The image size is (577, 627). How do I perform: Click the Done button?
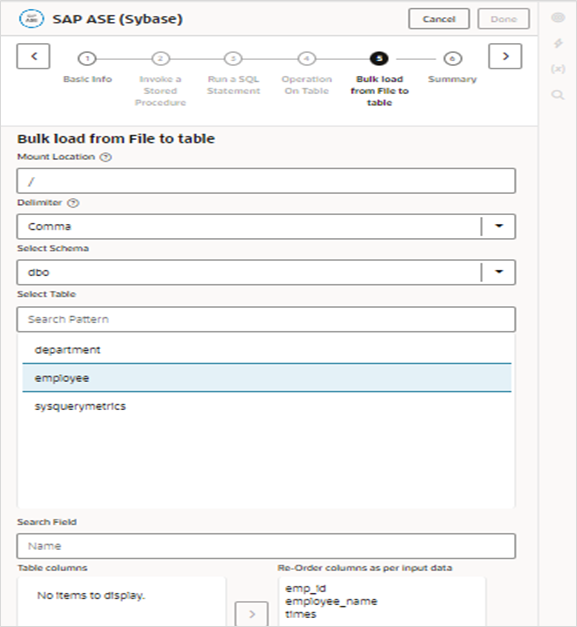(503, 19)
